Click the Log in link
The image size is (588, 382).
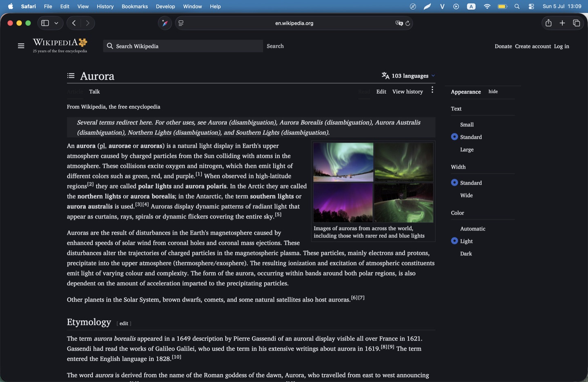[561, 46]
